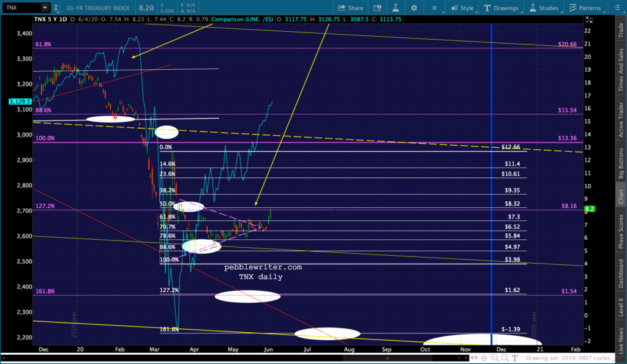Click the $20.66 Fibonacci level label
627x364 pixels.
coord(568,44)
